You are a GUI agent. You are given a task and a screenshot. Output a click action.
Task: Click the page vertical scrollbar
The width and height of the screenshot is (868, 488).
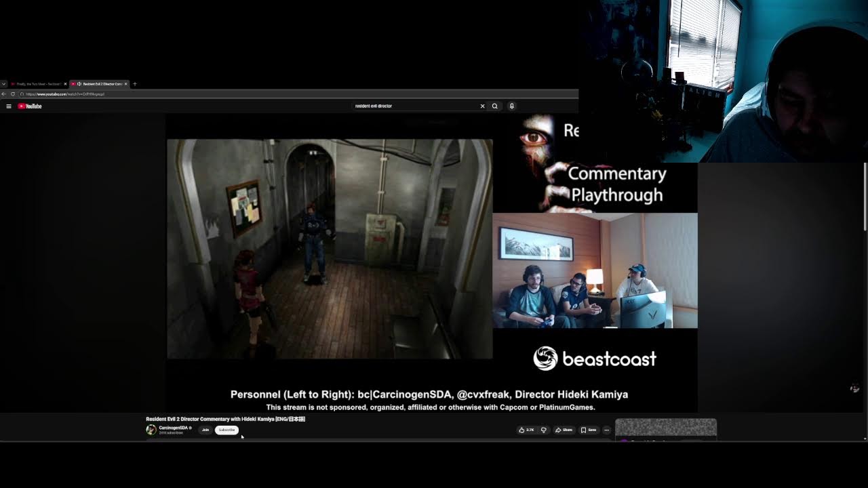pos(865,197)
